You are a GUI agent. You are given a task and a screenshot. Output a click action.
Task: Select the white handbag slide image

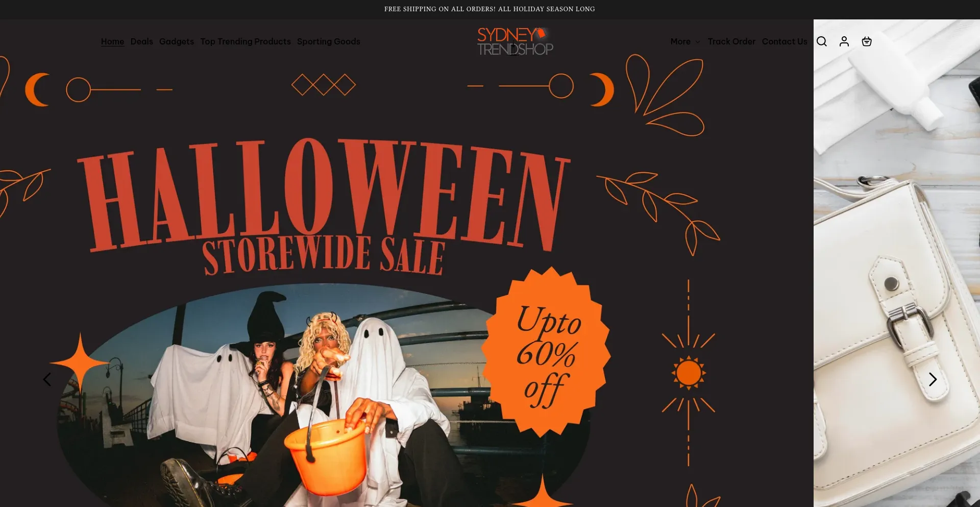pyautogui.click(x=897, y=263)
